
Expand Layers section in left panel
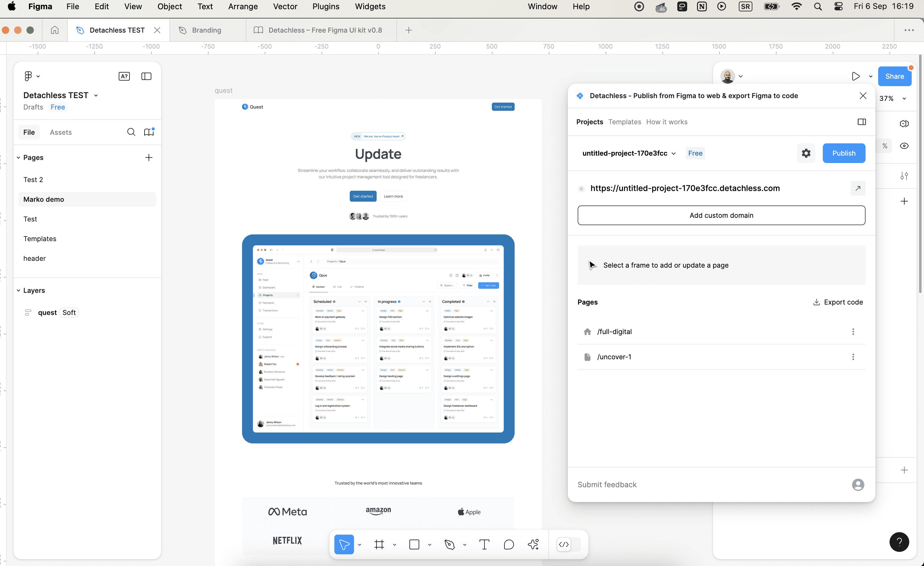18,290
